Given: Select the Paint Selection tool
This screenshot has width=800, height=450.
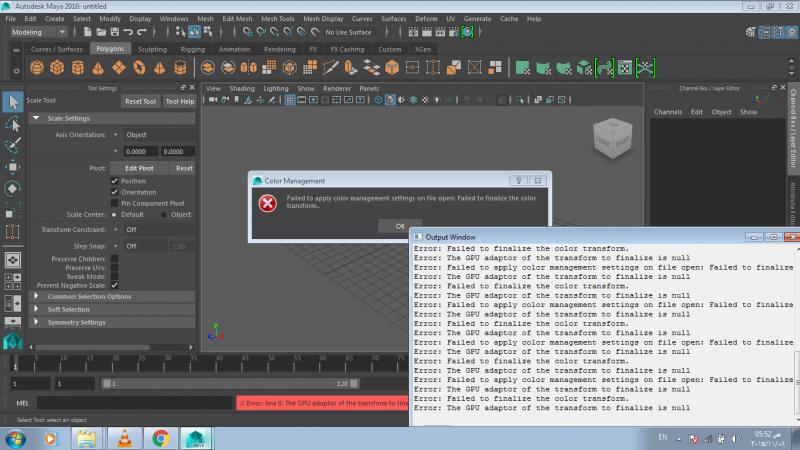Looking at the screenshot, I should pos(13,145).
